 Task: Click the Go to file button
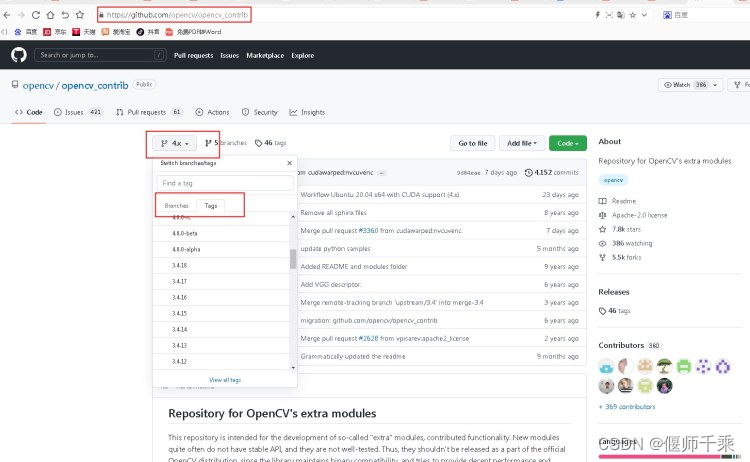click(x=473, y=143)
